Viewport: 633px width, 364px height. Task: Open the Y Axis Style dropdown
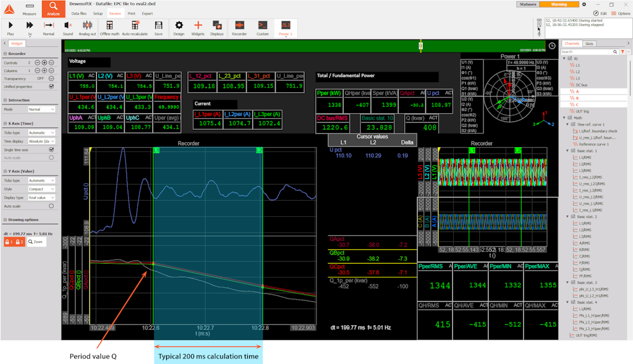(x=42, y=189)
